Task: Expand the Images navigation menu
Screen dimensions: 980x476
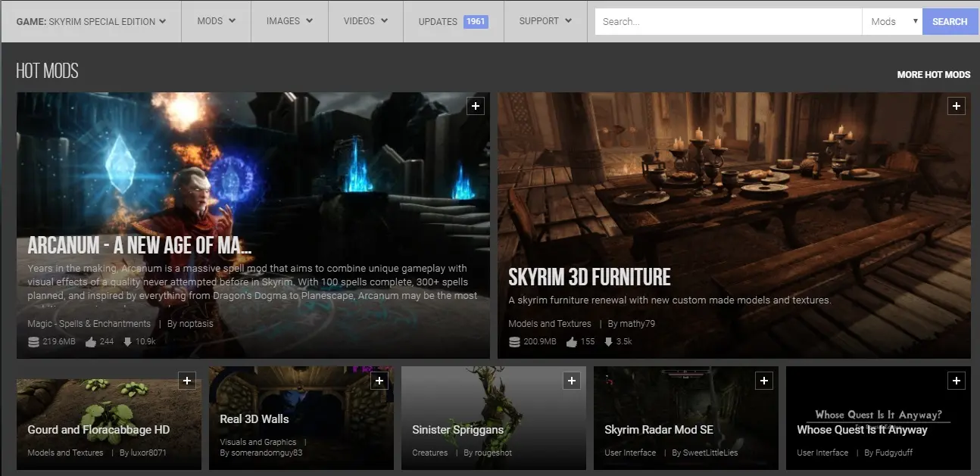Action: click(x=289, y=21)
